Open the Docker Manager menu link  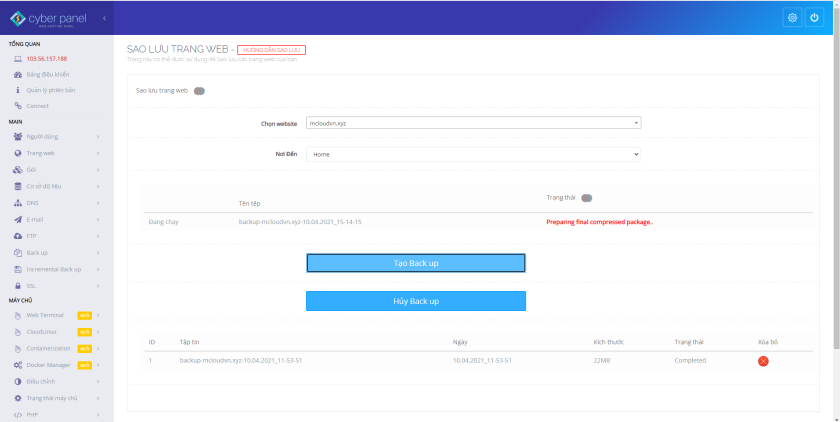point(48,365)
